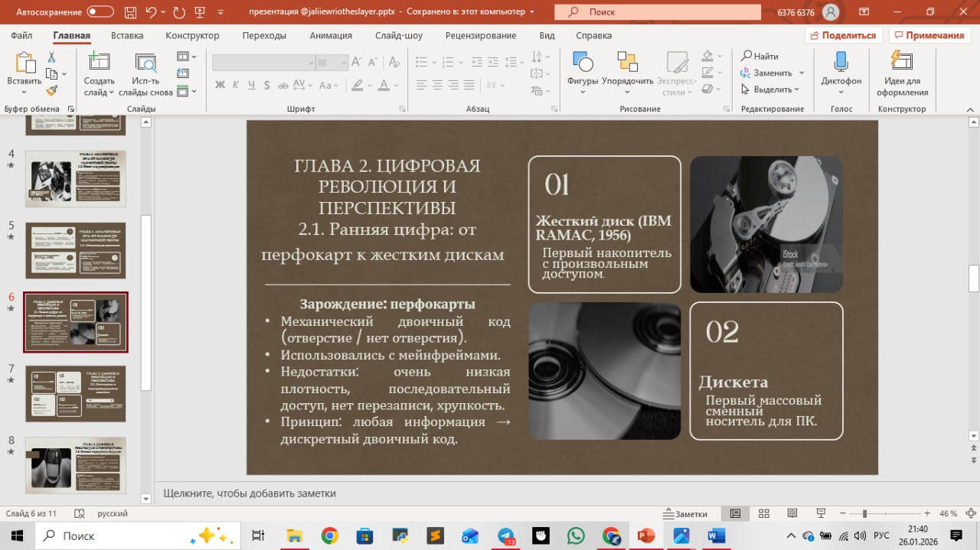This screenshot has height=550, width=980.
Task: Click the zoom slider handle
Action: click(864, 513)
